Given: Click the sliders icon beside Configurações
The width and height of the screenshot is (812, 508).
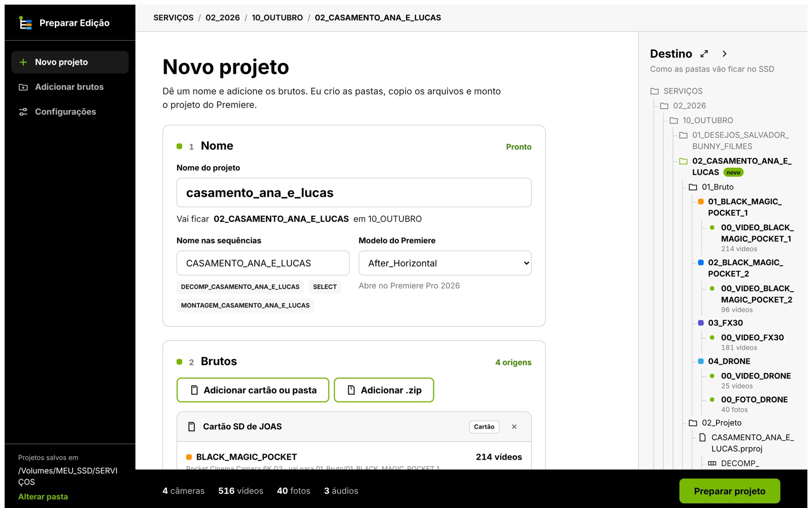Looking at the screenshot, I should click(23, 112).
